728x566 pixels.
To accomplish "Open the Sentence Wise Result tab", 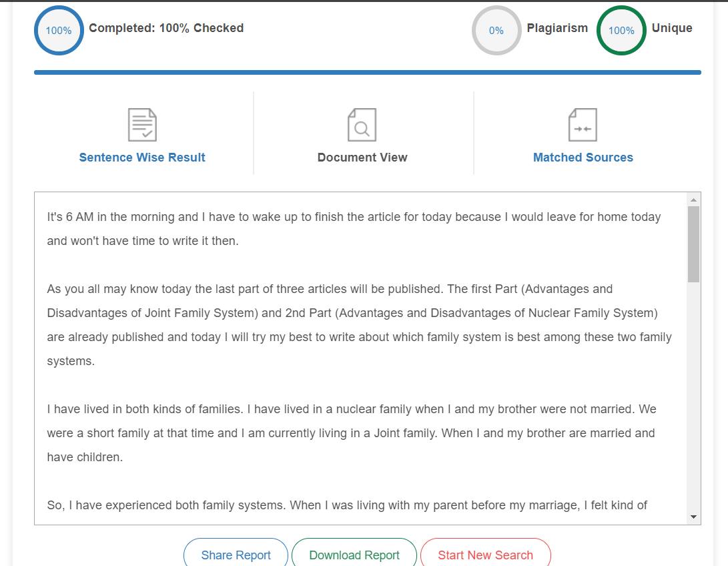I will pyautogui.click(x=142, y=158).
